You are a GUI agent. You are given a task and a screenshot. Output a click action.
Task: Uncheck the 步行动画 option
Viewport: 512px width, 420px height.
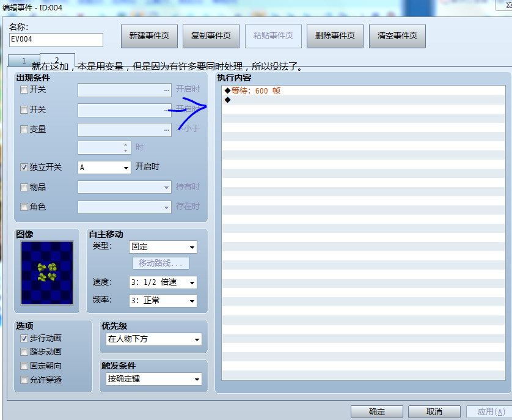(24, 338)
